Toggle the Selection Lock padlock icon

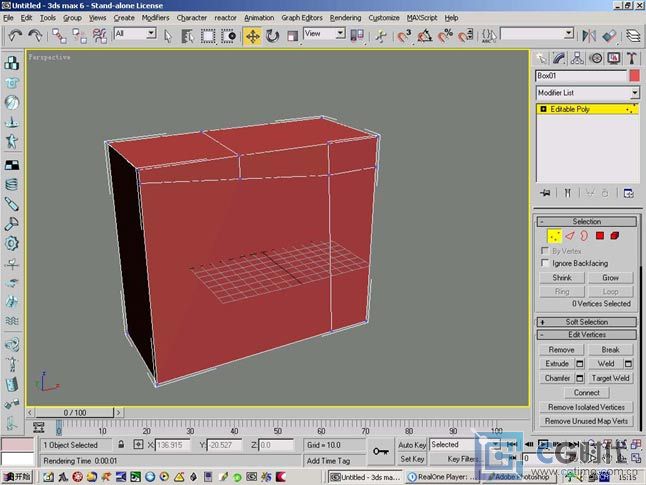[x=121, y=444]
